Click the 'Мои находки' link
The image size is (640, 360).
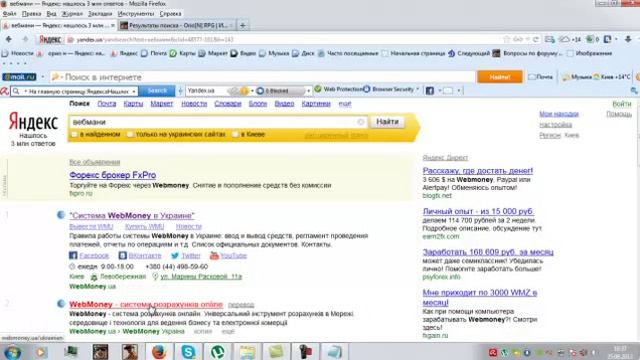pos(559,114)
